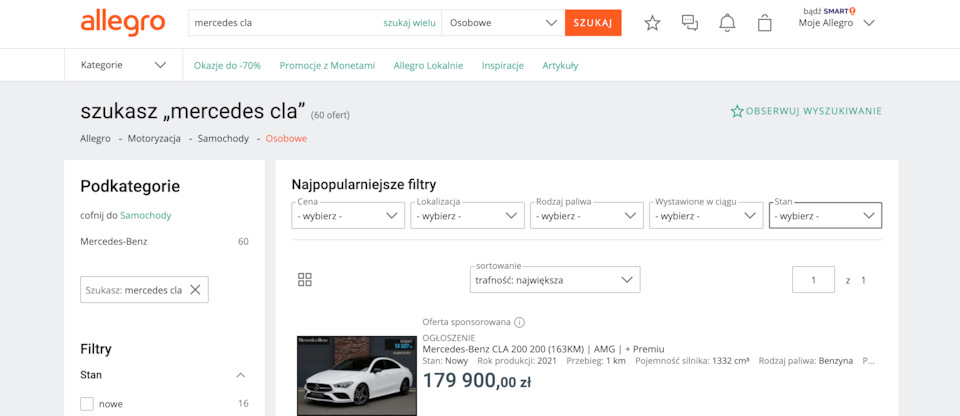
Task: Switch to grid view layout icon
Action: (305, 280)
